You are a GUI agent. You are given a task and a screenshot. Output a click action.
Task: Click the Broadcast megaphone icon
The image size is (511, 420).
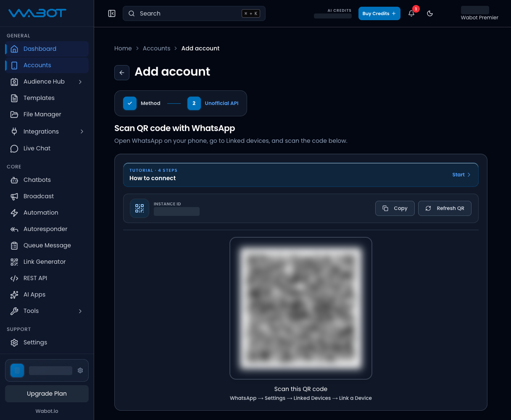point(14,196)
